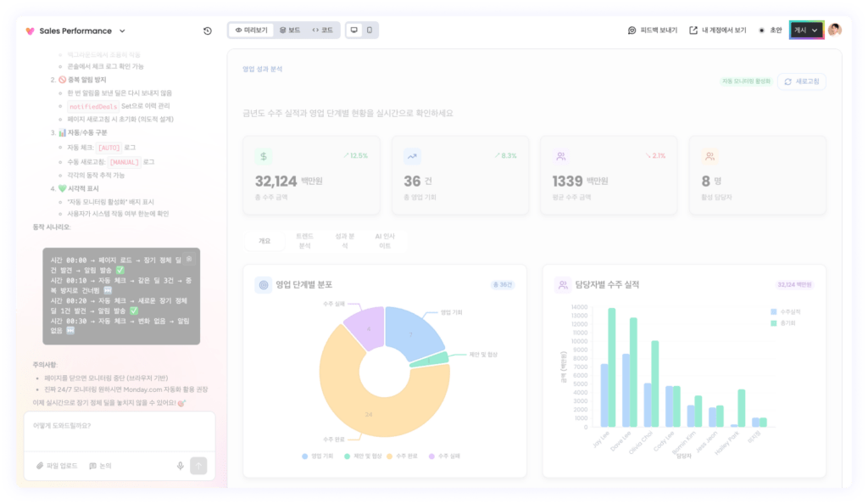Viewport: 868px width, 504px height.
Task: Click the user profile avatar
Action: click(835, 30)
